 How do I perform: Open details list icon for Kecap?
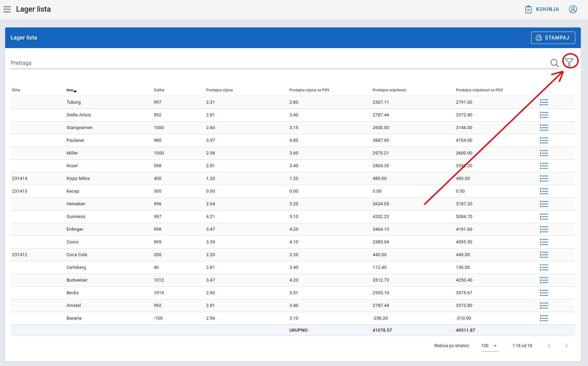click(544, 191)
